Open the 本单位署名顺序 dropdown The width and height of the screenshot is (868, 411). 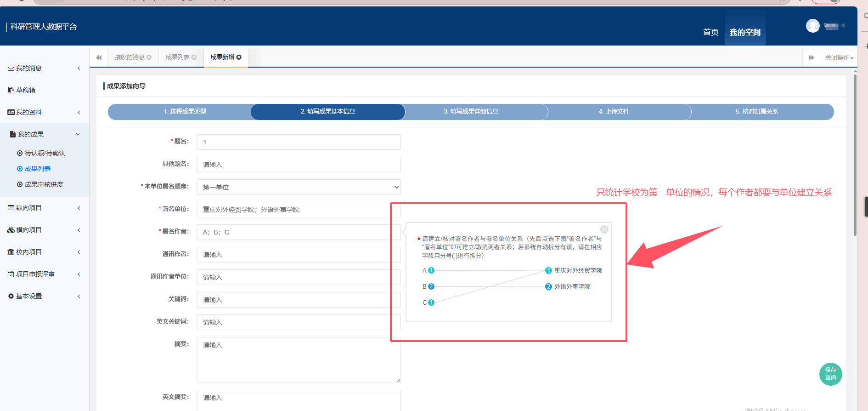(299, 187)
